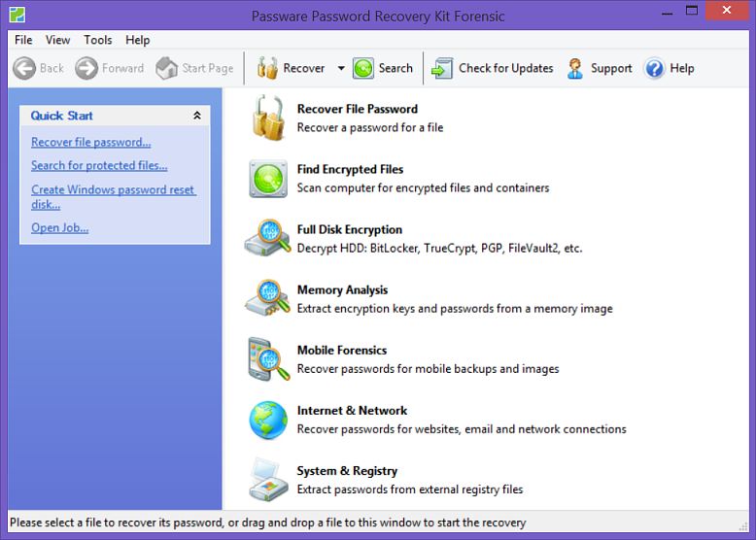The height and width of the screenshot is (540, 756).
Task: Collapse the Quick Start panel
Action: [x=197, y=116]
